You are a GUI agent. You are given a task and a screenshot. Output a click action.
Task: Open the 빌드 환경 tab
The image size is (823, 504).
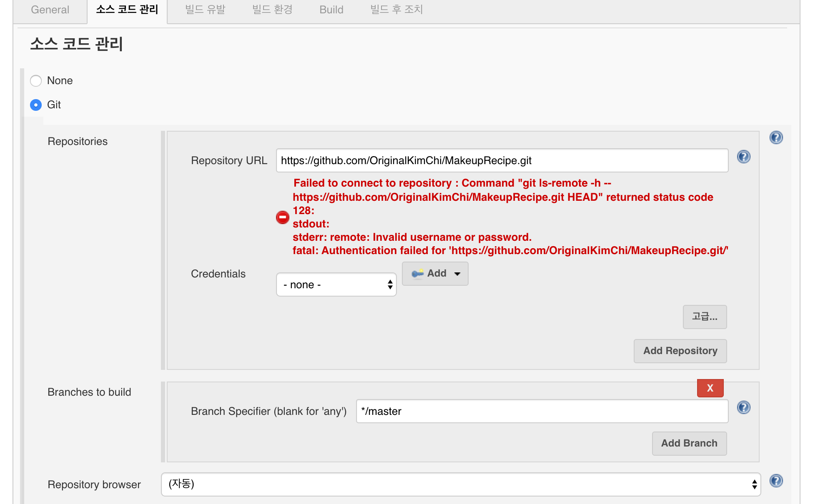(272, 10)
